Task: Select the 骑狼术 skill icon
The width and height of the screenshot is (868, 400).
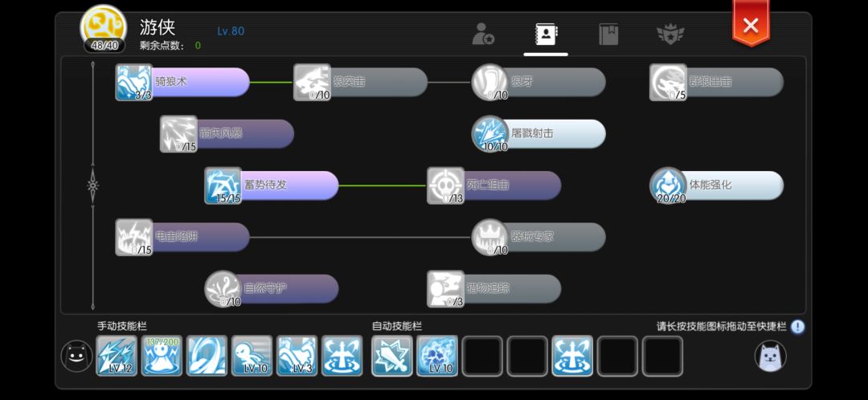Action: 133,82
